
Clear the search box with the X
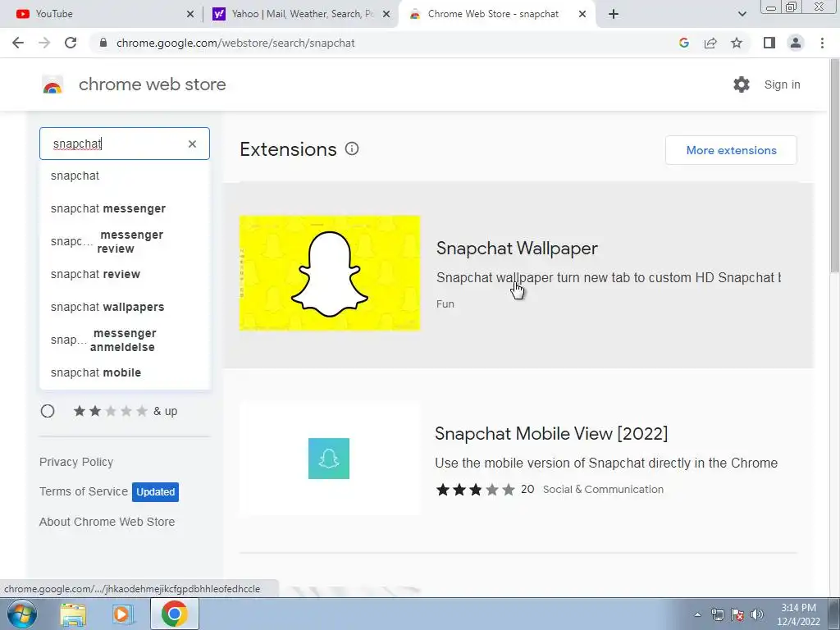(x=192, y=144)
